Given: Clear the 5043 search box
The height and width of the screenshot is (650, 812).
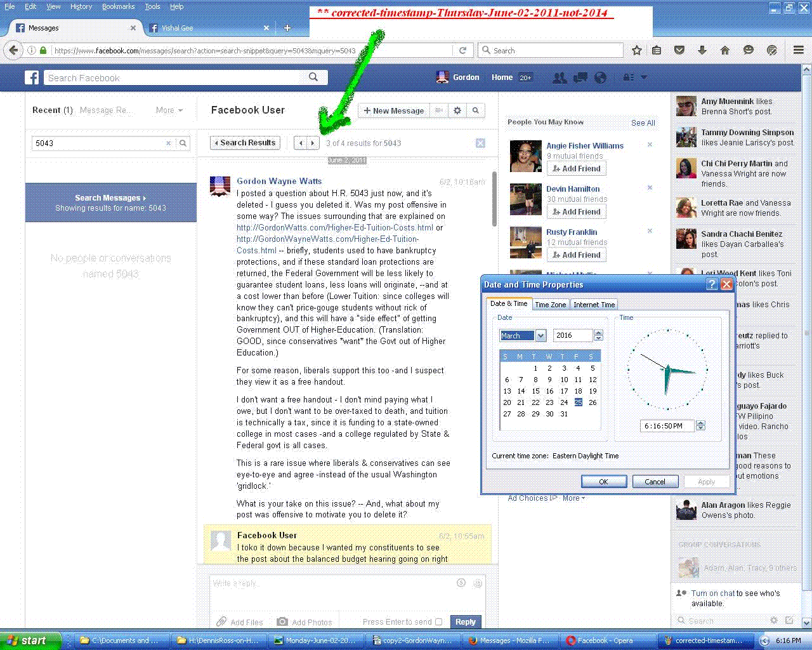Looking at the screenshot, I should pos(168,143).
